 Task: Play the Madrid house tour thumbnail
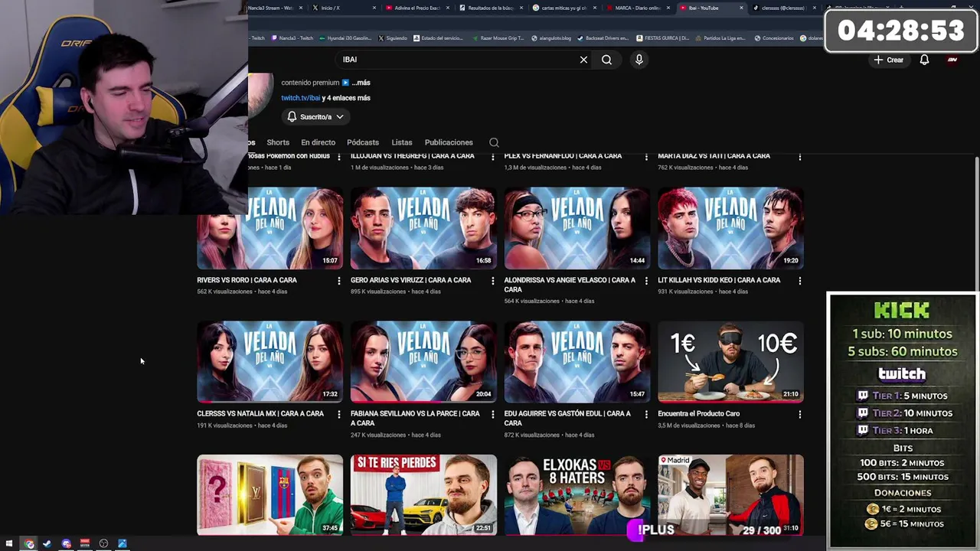[x=730, y=495]
